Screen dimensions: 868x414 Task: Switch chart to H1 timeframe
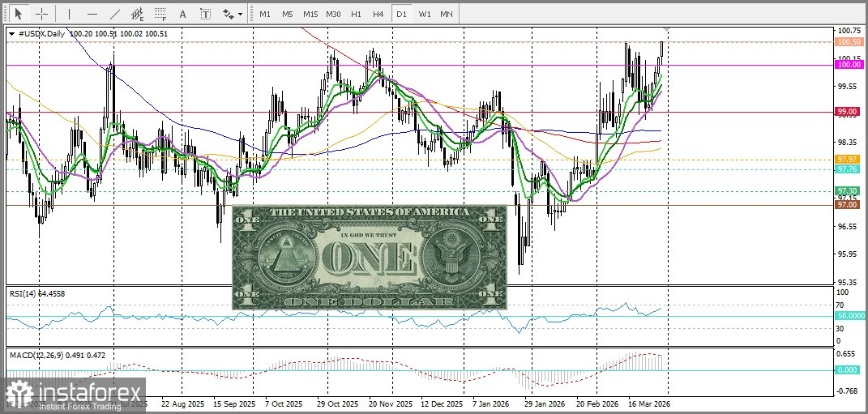(356, 14)
